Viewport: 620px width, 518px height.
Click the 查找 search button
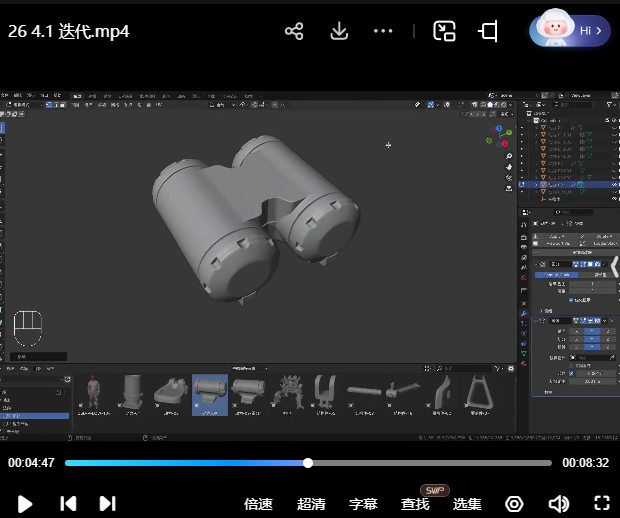tap(415, 504)
